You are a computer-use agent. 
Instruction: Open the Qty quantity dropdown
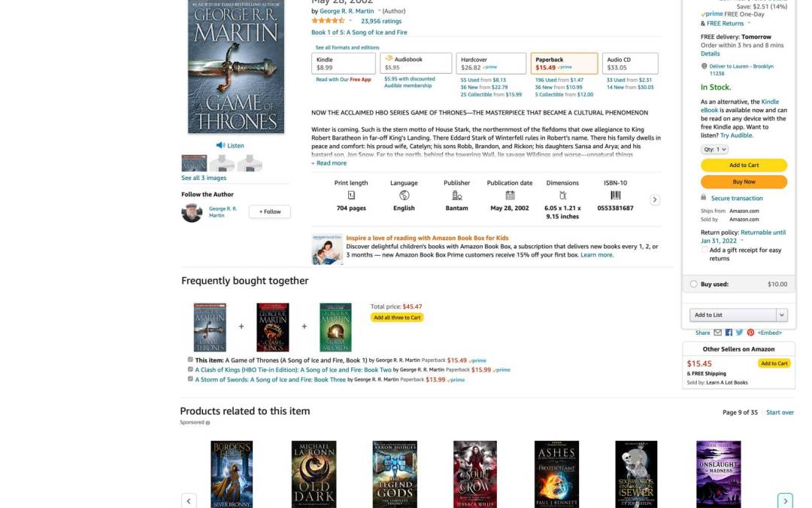(714, 149)
